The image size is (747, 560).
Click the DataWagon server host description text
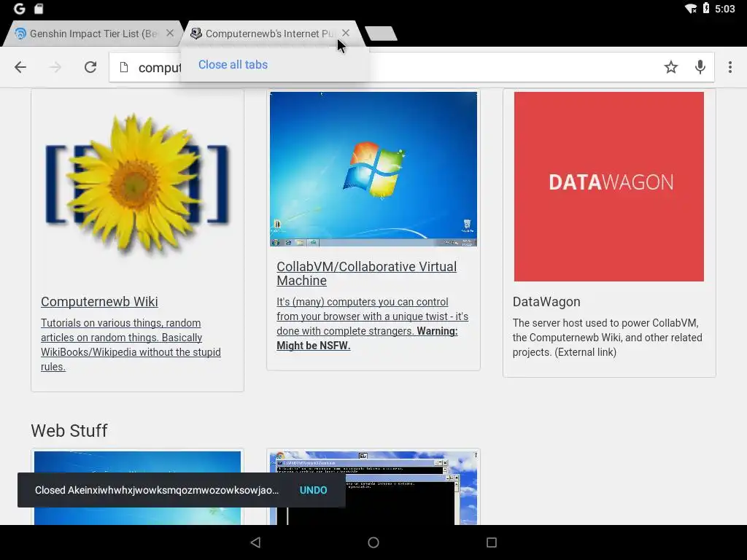point(608,338)
